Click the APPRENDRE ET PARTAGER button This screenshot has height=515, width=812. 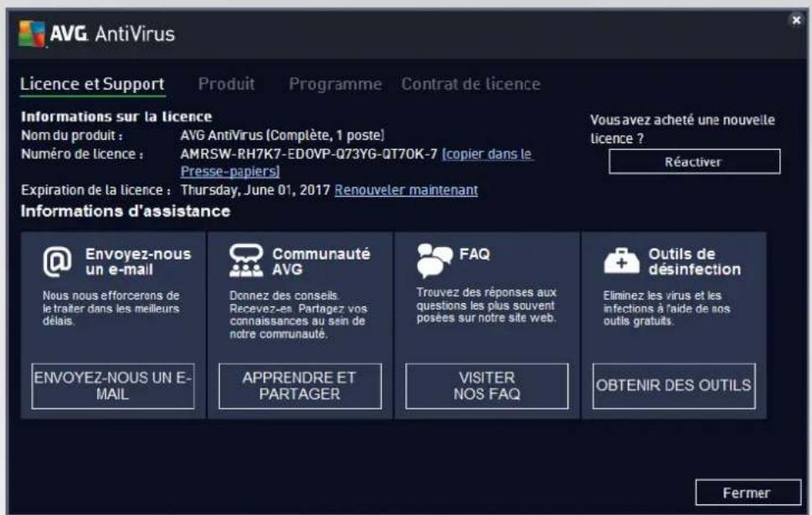coord(300,386)
